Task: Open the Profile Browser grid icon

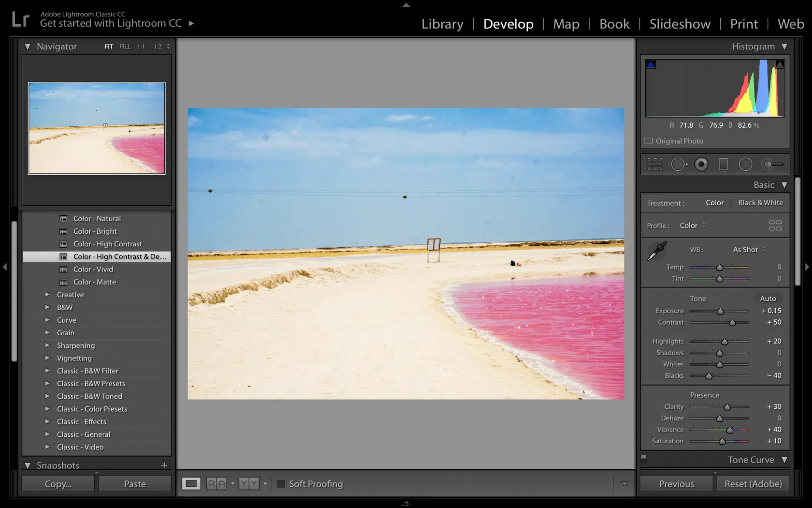Action: [x=775, y=225]
